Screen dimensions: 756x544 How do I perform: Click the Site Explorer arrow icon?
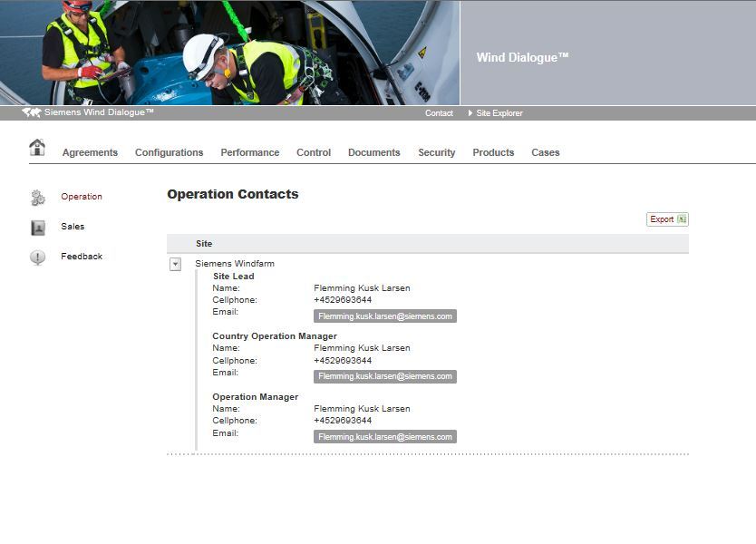tap(470, 112)
